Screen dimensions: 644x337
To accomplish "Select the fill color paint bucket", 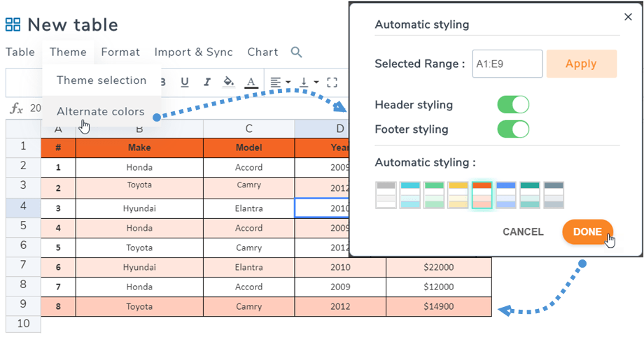I will [x=228, y=83].
